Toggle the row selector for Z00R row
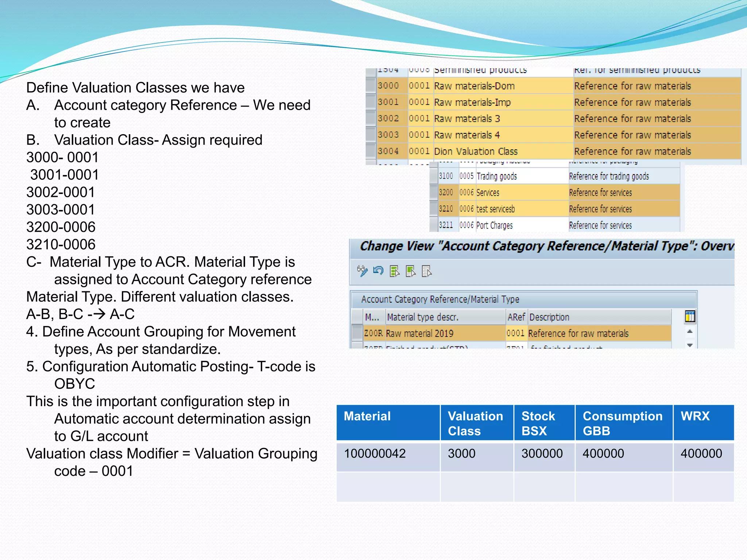747x560 pixels. (x=357, y=333)
